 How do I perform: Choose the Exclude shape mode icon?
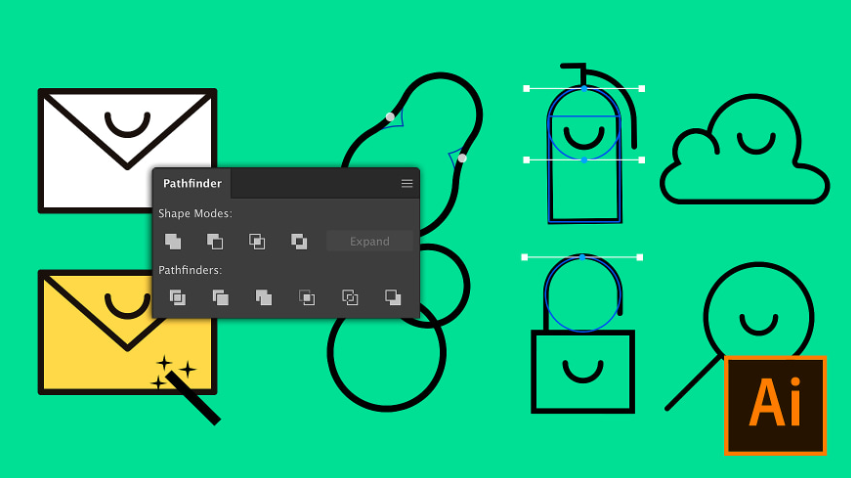click(x=299, y=241)
